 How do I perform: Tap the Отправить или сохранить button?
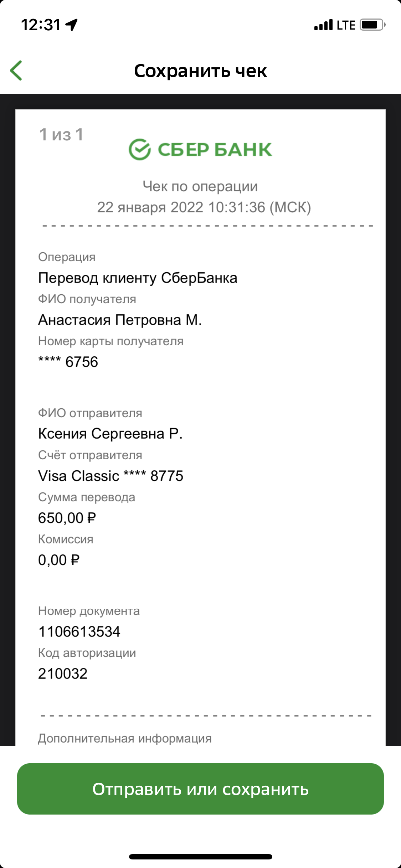(200, 789)
